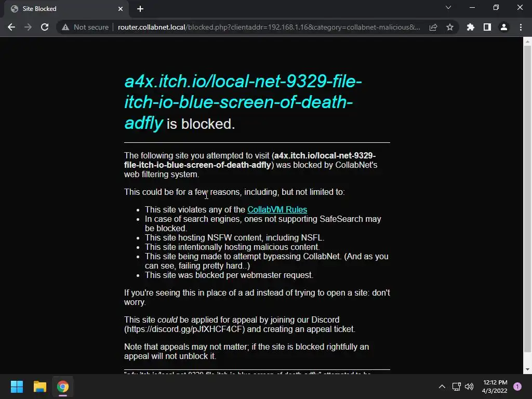
Task: Open the Chrome profile menu
Action: pyautogui.click(x=504, y=27)
